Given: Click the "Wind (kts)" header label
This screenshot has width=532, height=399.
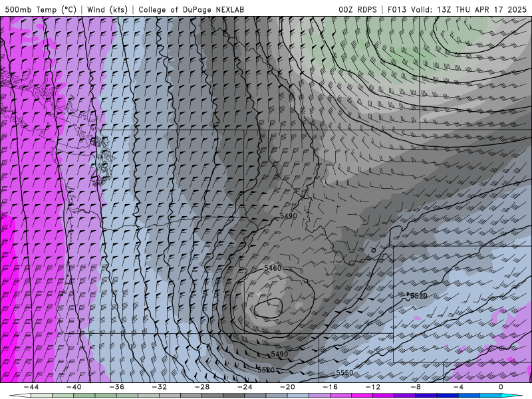Looking at the screenshot, I should pos(107,9).
